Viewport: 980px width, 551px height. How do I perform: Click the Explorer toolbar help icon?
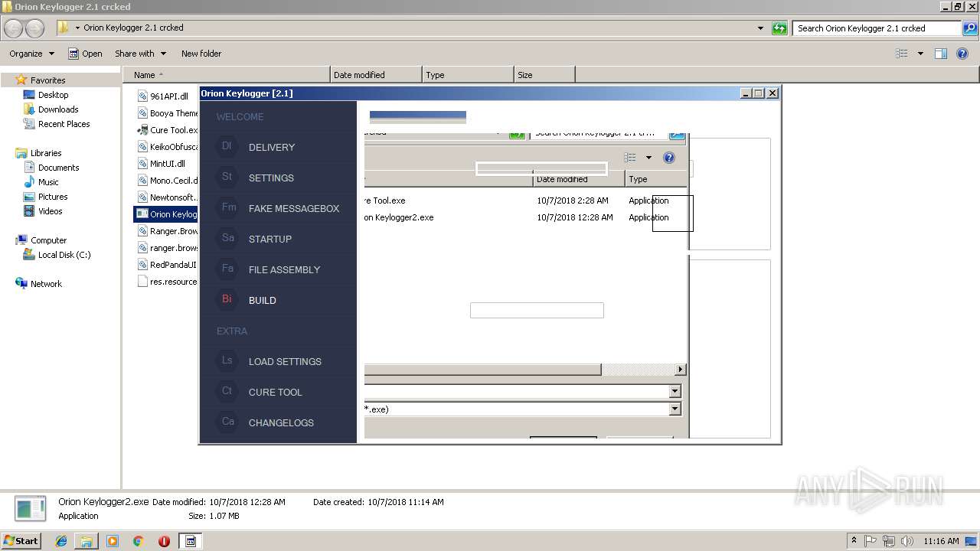962,54
